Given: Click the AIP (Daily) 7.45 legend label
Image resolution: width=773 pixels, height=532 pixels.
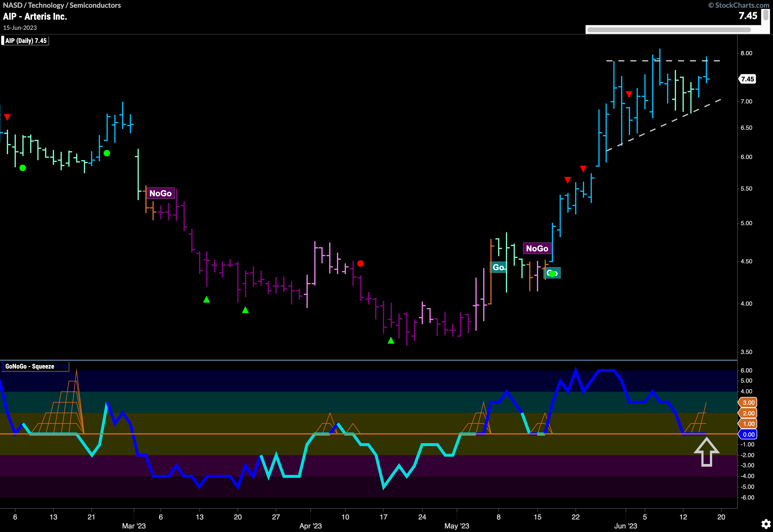Looking at the screenshot, I should click(26, 41).
